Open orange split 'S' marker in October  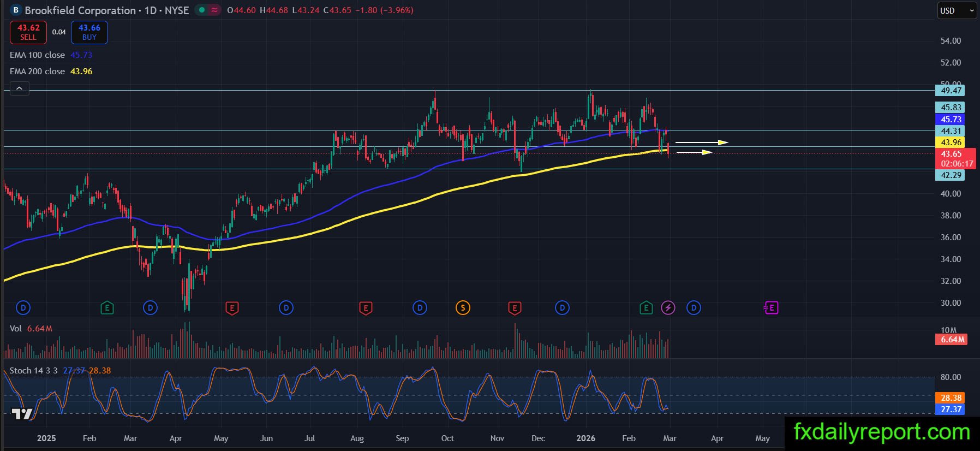click(x=463, y=308)
